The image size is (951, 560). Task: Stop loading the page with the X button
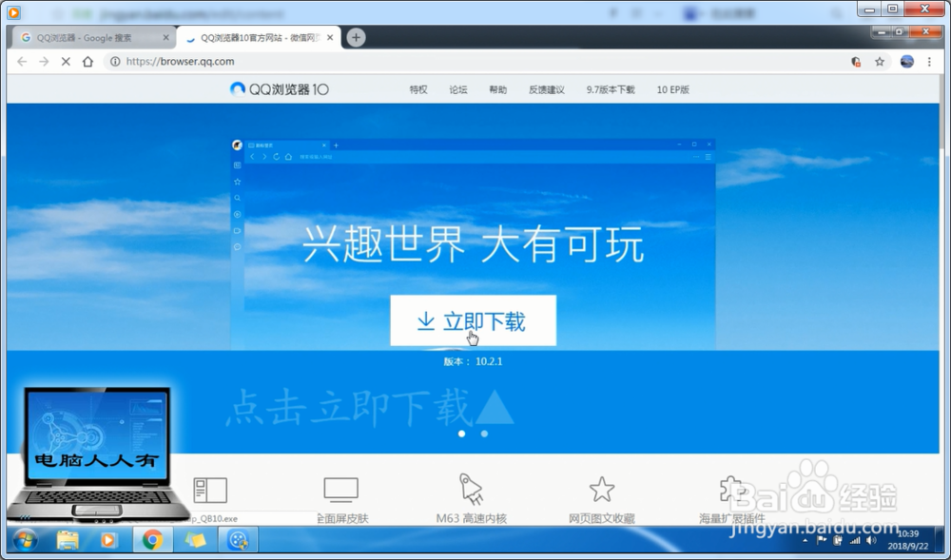pyautogui.click(x=66, y=61)
